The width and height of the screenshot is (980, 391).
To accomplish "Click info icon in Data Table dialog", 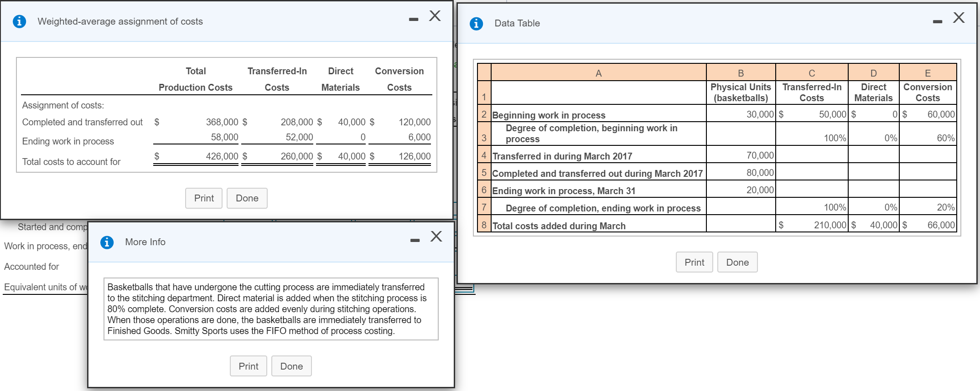I will coord(476,23).
